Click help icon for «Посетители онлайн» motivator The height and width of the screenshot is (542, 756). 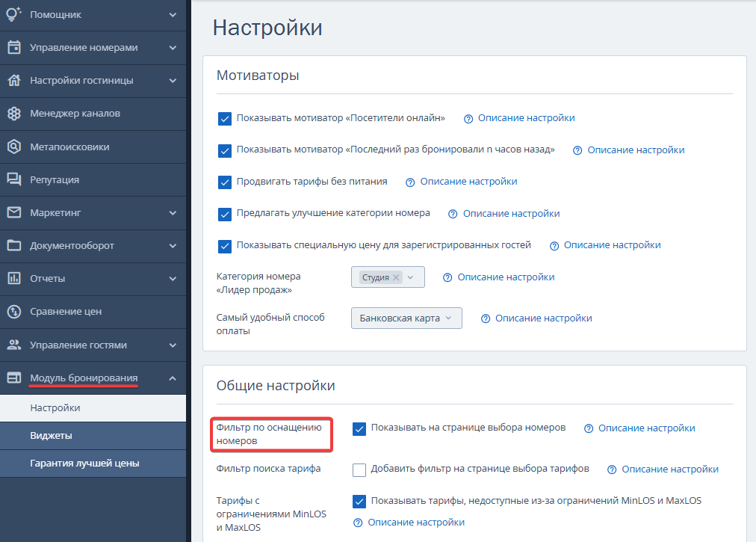[468, 119]
